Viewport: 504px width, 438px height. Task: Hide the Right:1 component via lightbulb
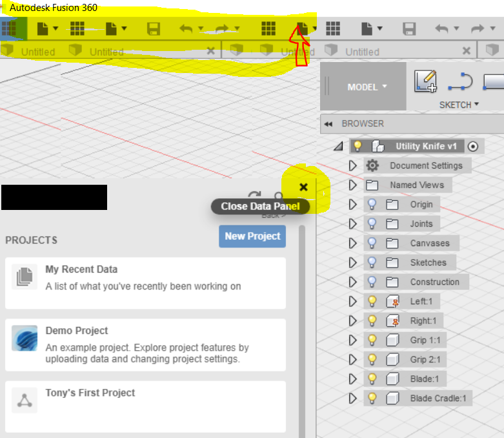[372, 321]
